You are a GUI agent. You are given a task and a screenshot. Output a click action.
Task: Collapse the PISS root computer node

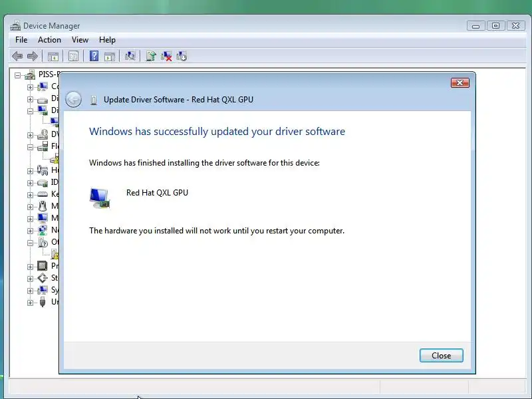(x=18, y=75)
